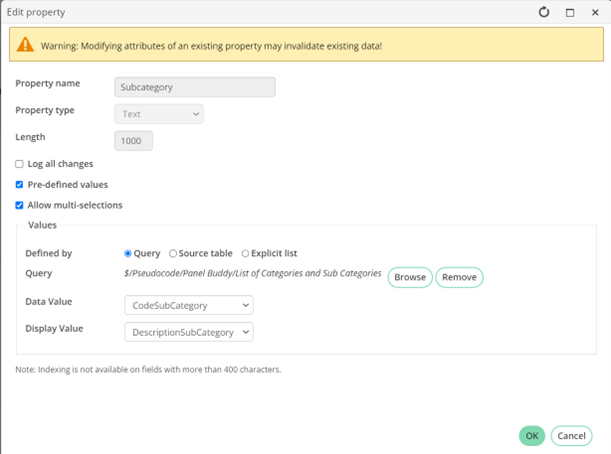Open the Data Value dropdown

(189, 305)
